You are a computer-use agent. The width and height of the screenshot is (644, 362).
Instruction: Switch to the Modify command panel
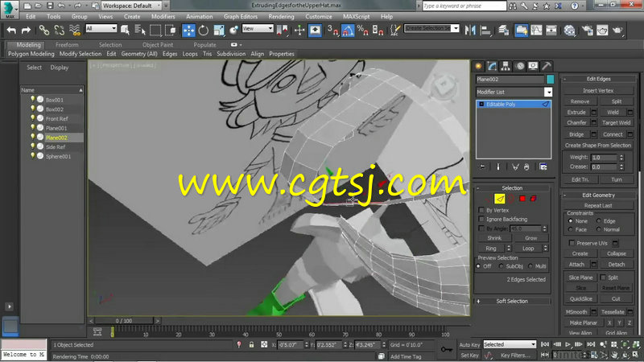tap(492, 66)
